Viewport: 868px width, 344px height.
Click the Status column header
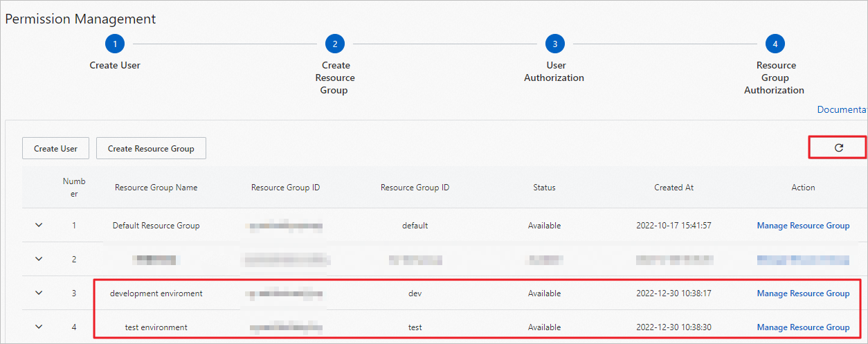click(x=544, y=188)
